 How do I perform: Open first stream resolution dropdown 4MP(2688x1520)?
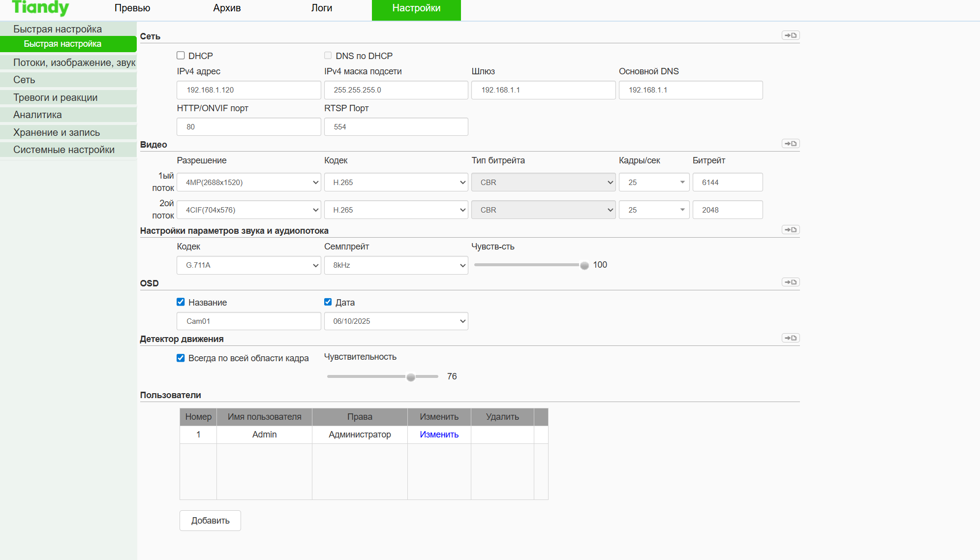[248, 182]
